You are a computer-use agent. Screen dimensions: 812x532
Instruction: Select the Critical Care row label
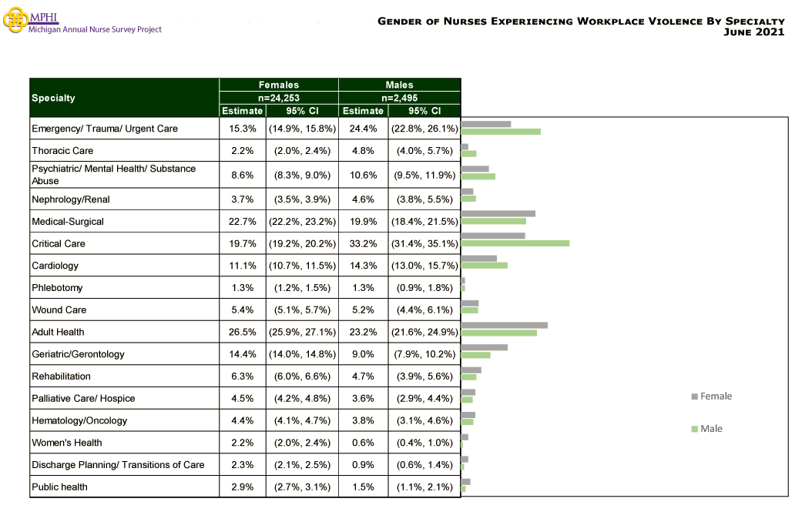(58, 243)
